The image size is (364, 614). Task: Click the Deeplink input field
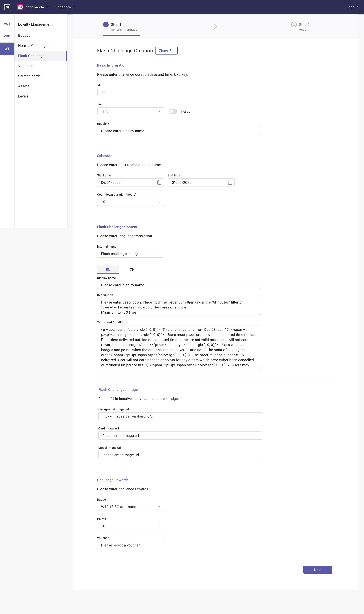[x=179, y=131]
